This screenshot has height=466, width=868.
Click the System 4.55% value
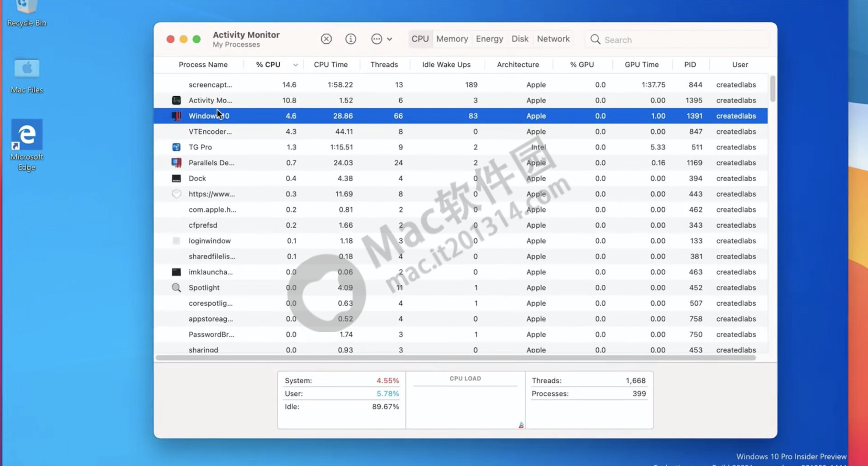coord(387,381)
